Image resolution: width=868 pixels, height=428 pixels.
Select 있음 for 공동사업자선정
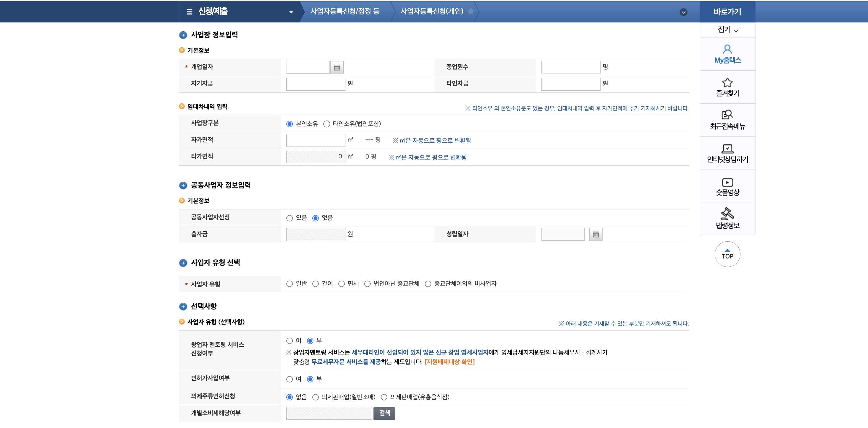point(289,218)
